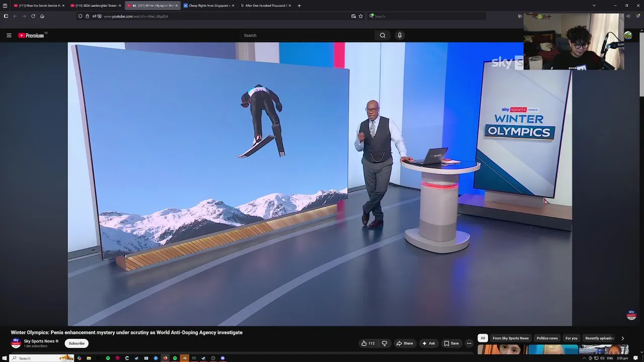Subscribe to Sky Sports News
The height and width of the screenshot is (362, 644).
click(x=76, y=343)
